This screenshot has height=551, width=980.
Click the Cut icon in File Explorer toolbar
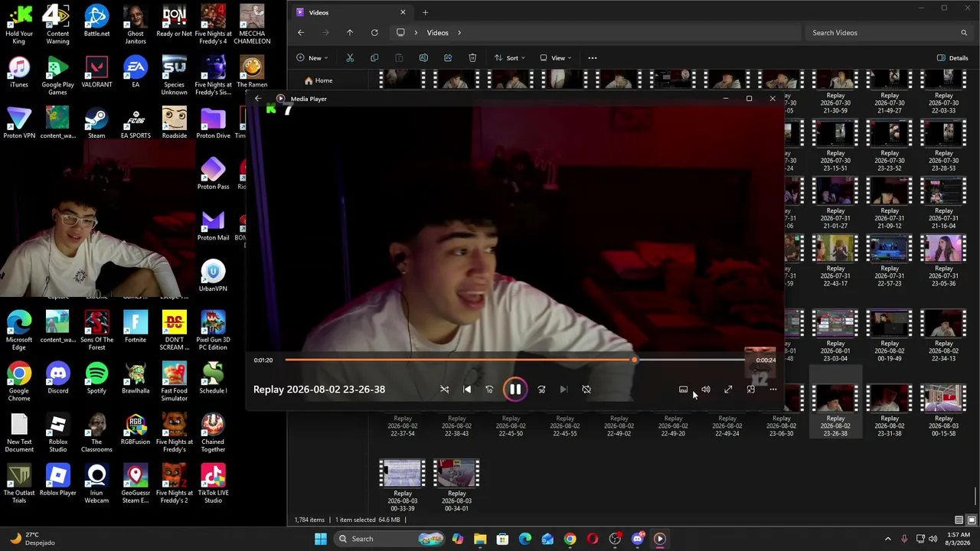pyautogui.click(x=350, y=58)
